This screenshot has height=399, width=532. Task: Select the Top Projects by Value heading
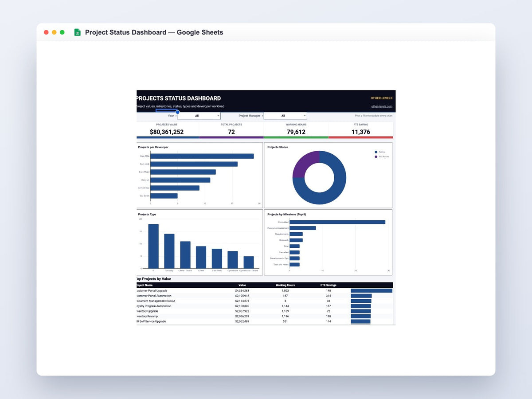[x=154, y=279]
